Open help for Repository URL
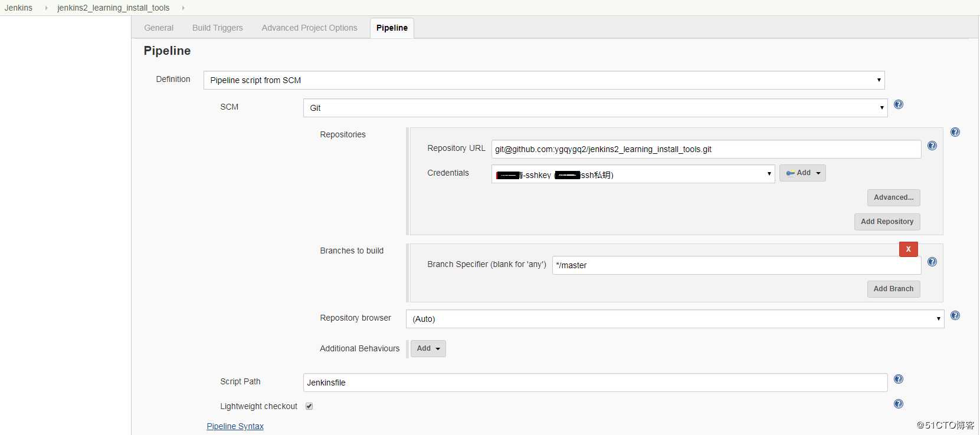The width and height of the screenshot is (980, 435). click(932, 146)
